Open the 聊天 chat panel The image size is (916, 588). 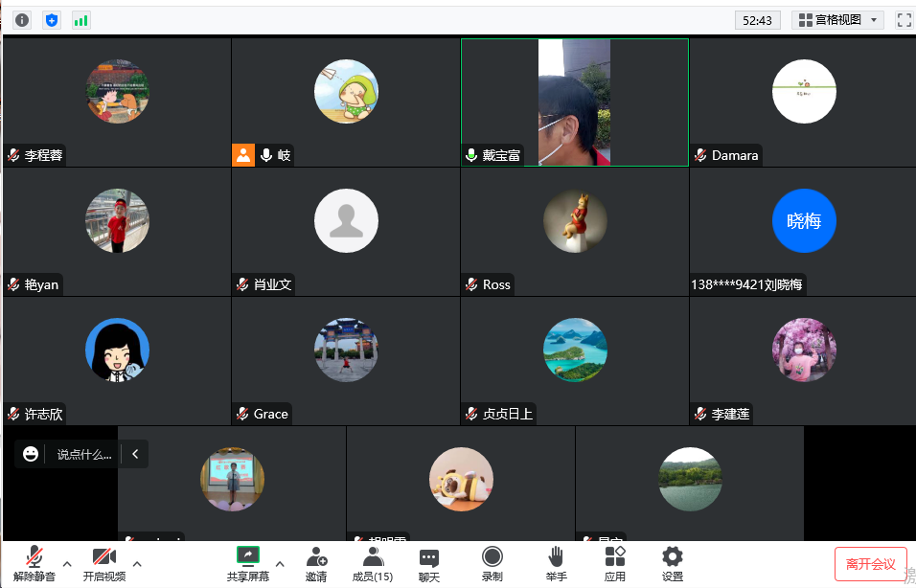(x=429, y=564)
